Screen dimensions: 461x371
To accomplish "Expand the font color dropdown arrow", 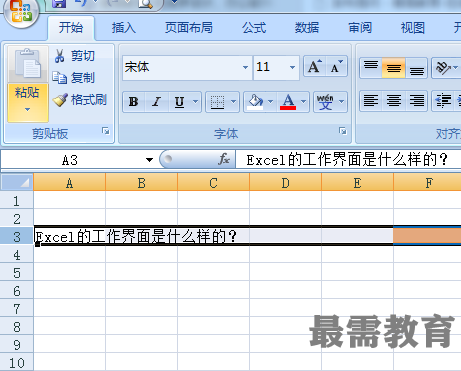I will pyautogui.click(x=304, y=102).
